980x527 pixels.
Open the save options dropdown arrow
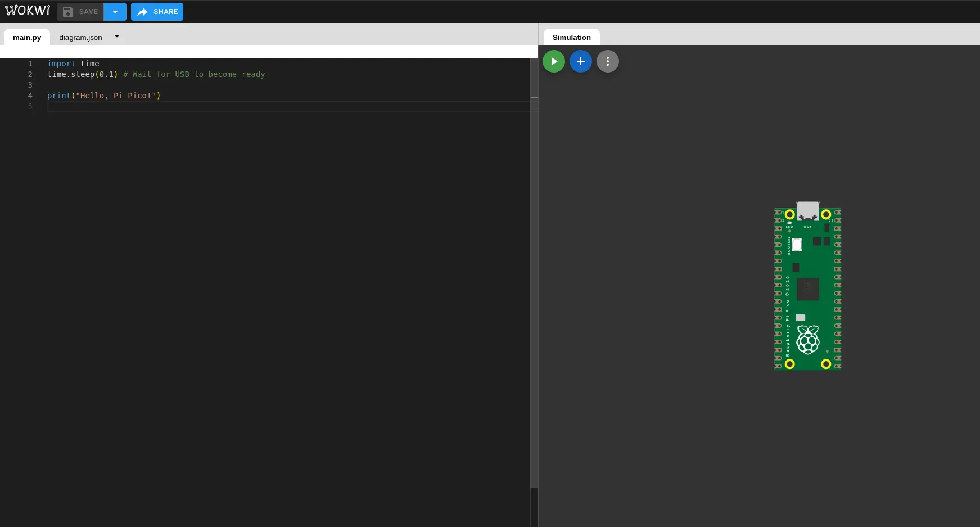[115, 12]
